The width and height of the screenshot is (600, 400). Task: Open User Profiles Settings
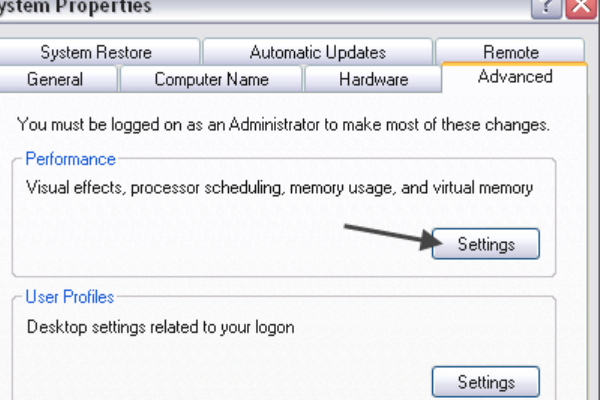pyautogui.click(x=486, y=382)
